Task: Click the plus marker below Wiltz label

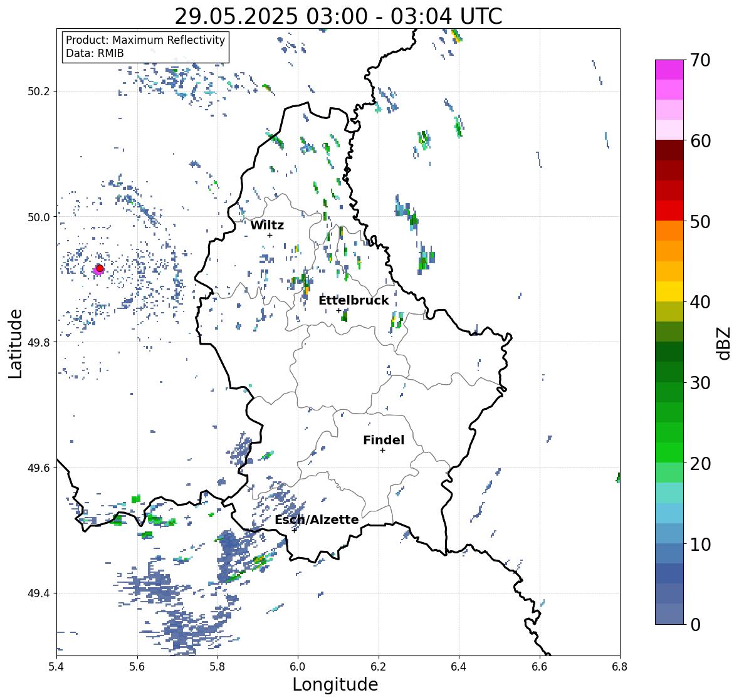Action: pyautogui.click(x=270, y=235)
